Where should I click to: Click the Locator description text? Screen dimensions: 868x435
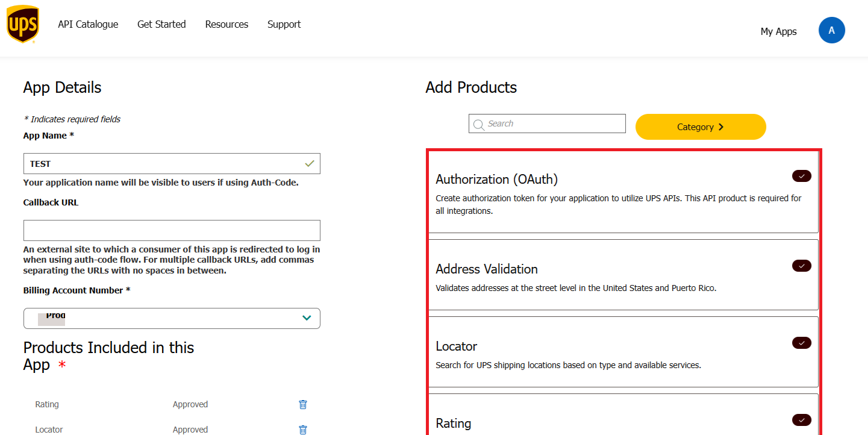tap(568, 365)
